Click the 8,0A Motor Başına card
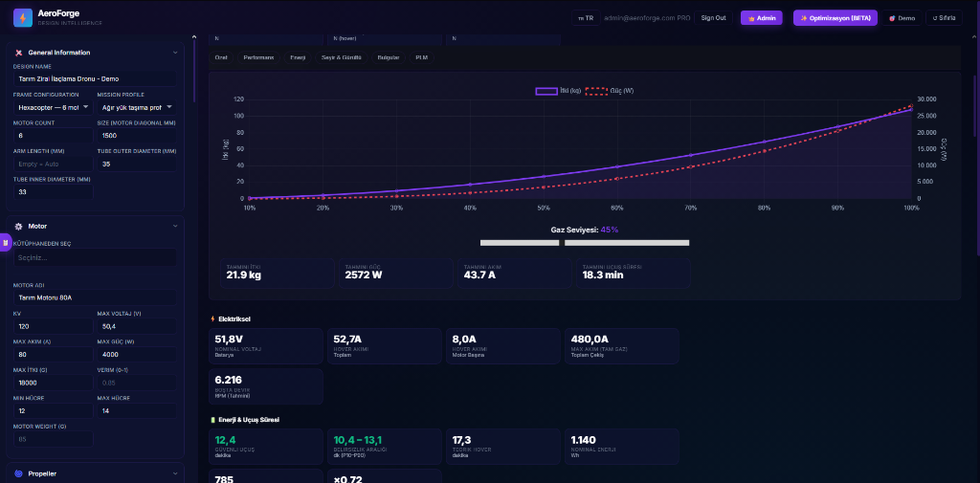Viewport: 980px width, 483px height. pyautogui.click(x=503, y=346)
